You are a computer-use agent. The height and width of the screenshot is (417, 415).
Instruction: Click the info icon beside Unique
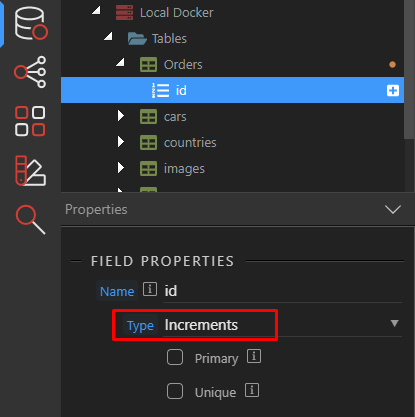click(252, 390)
